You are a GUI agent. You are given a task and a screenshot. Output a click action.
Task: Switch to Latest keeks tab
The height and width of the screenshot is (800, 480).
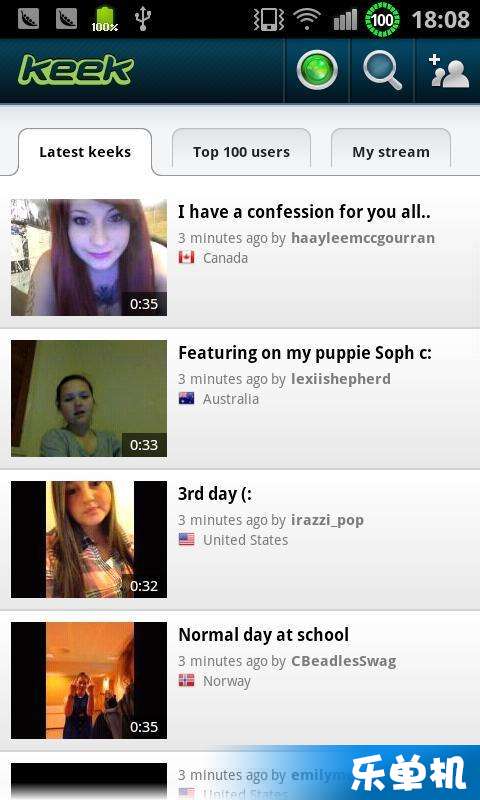(85, 152)
